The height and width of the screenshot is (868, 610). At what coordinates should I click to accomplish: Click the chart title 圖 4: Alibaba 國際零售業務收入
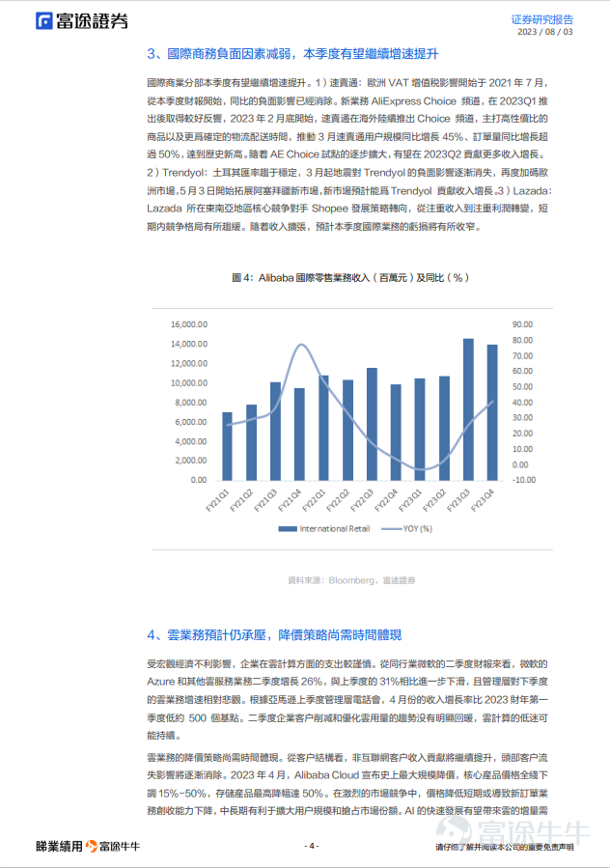[x=350, y=278]
